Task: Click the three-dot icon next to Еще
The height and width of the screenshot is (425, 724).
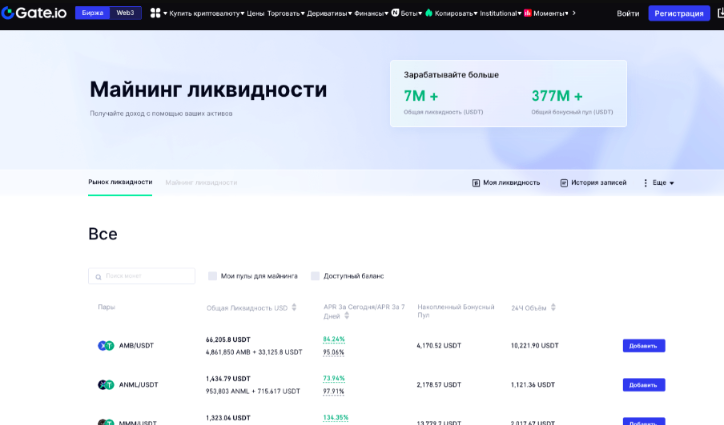Action: [646, 183]
